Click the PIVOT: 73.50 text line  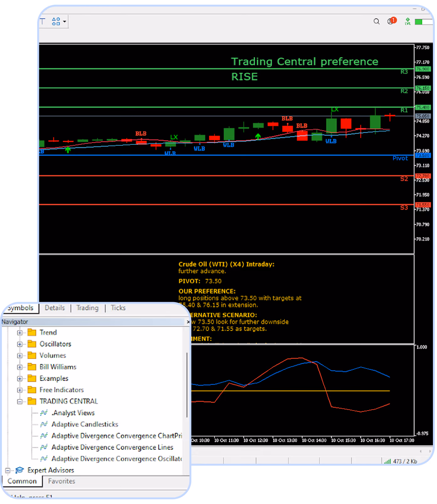[x=200, y=281]
